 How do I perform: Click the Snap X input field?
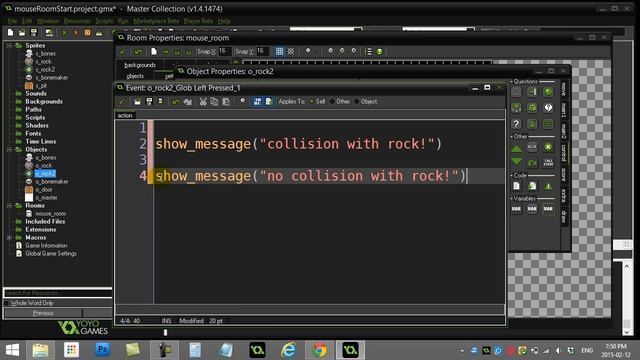click(224, 51)
